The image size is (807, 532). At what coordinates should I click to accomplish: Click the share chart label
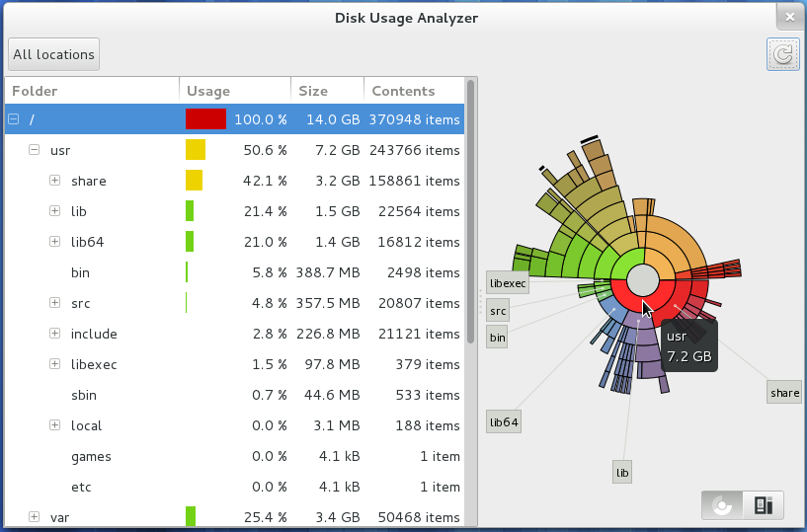[784, 393]
